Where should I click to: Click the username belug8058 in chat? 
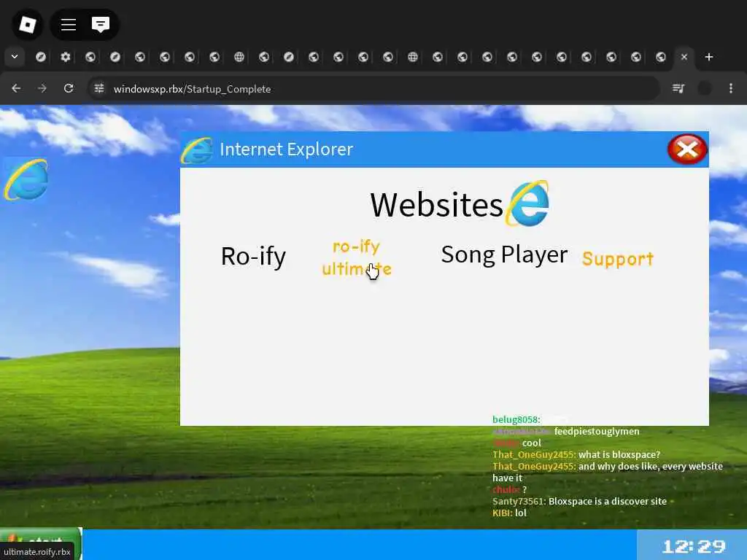click(x=516, y=419)
